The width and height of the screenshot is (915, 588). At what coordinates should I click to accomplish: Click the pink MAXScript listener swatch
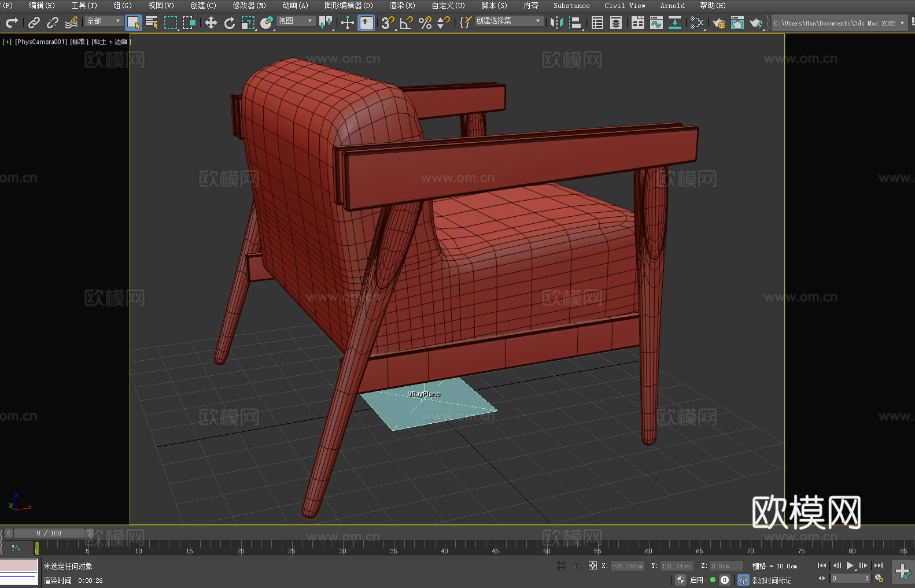tap(19, 565)
